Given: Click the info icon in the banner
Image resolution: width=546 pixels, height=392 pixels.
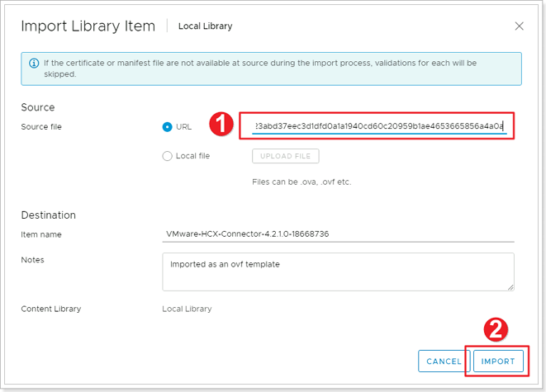Looking at the screenshot, I should point(34,64).
